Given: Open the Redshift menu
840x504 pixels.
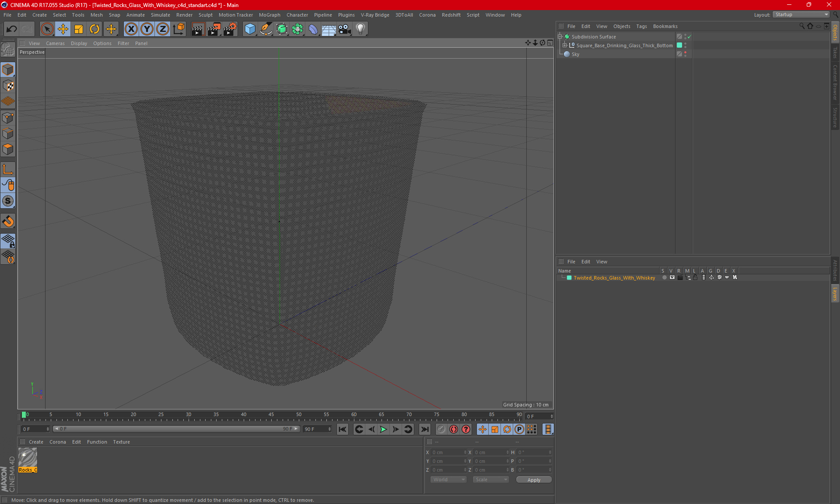Looking at the screenshot, I should point(451,15).
